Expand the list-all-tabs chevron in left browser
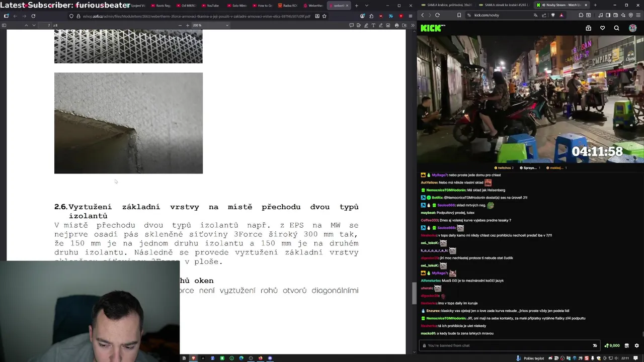Screen dimensions: 644x362 [x=366, y=6]
